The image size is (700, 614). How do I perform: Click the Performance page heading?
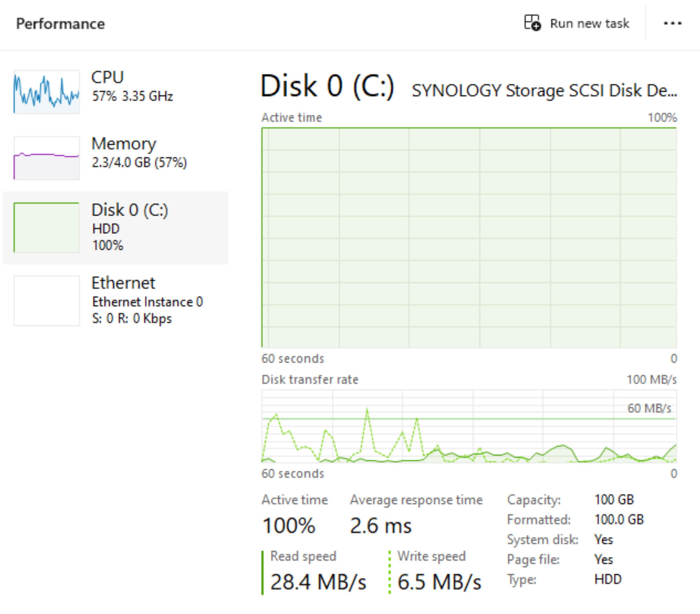61,24
